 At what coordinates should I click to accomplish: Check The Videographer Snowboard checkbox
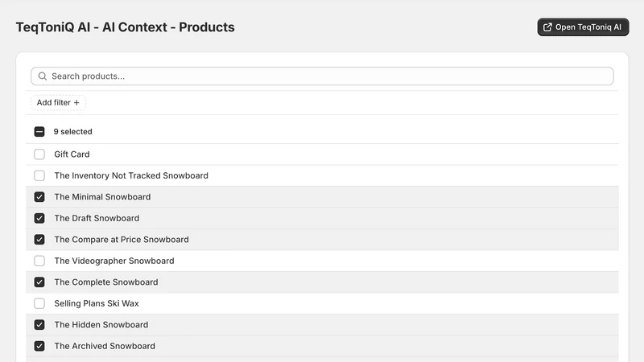coord(39,261)
